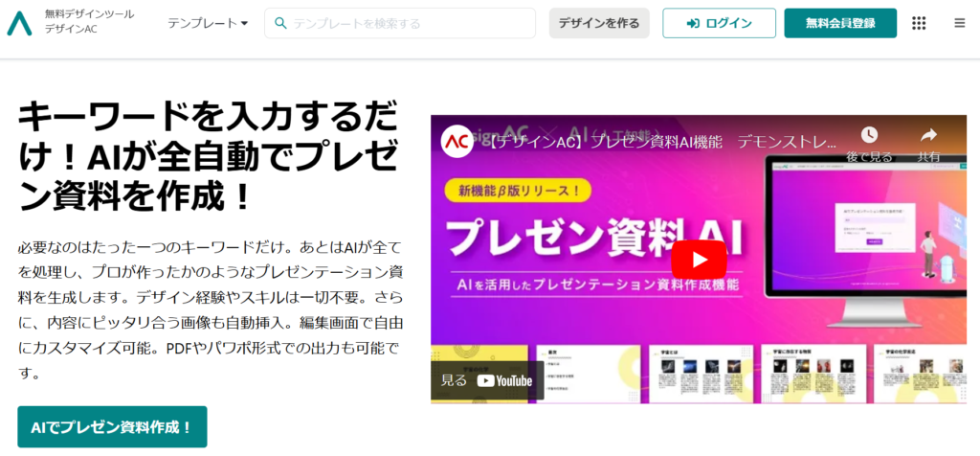Click the search magnifier icon
The width and height of the screenshot is (980, 456).
coord(280,23)
